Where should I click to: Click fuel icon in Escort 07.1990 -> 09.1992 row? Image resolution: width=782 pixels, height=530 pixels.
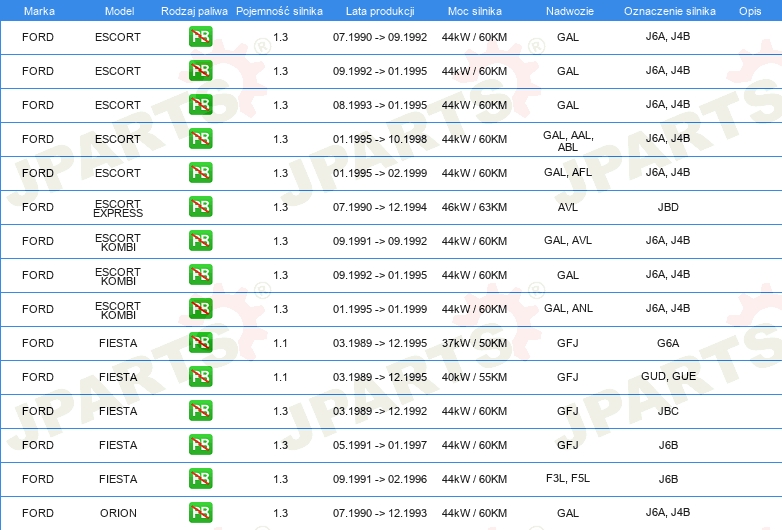click(200, 37)
